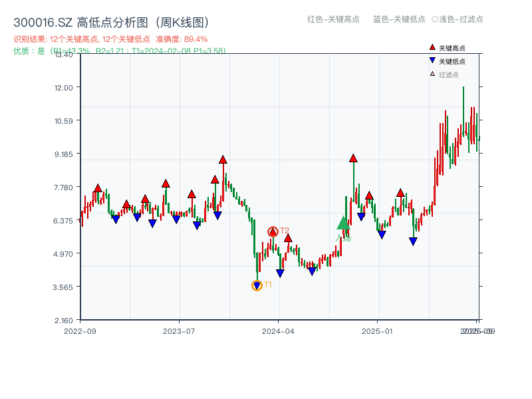Click the T1 circled low-point marker
This screenshot has width=532, height=399.
point(257,285)
